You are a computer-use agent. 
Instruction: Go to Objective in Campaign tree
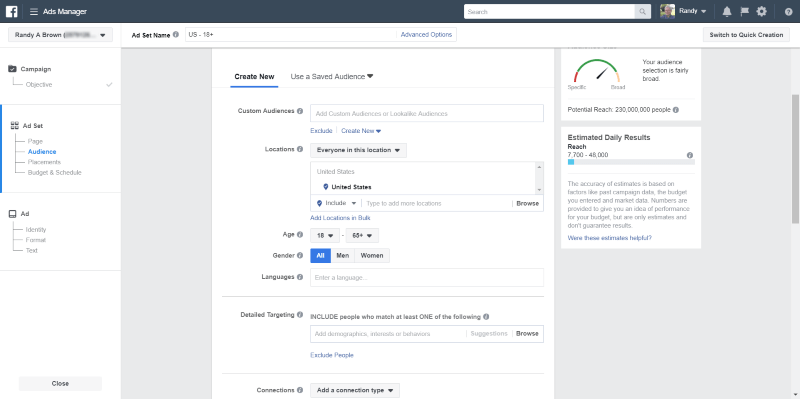[39, 85]
